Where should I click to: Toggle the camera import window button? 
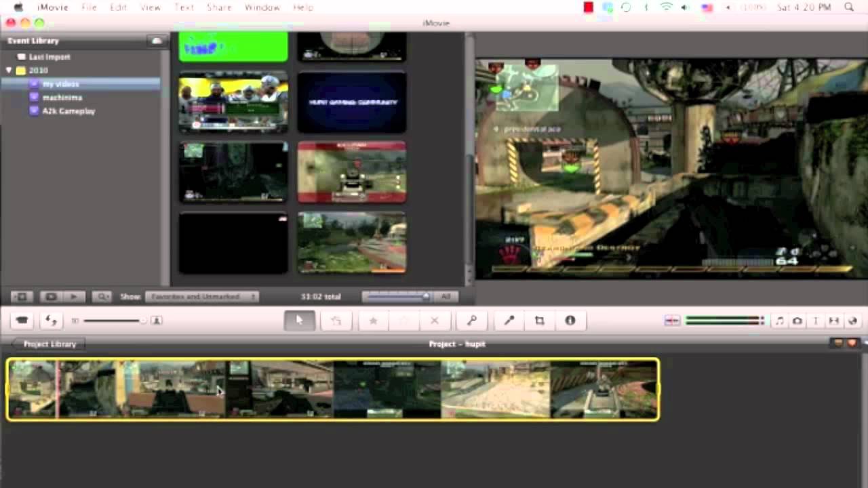(x=22, y=321)
